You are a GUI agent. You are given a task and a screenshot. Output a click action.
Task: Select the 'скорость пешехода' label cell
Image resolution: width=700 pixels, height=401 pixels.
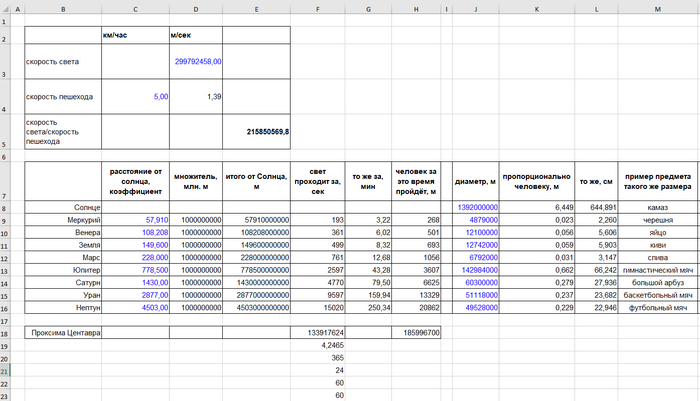click(x=62, y=96)
